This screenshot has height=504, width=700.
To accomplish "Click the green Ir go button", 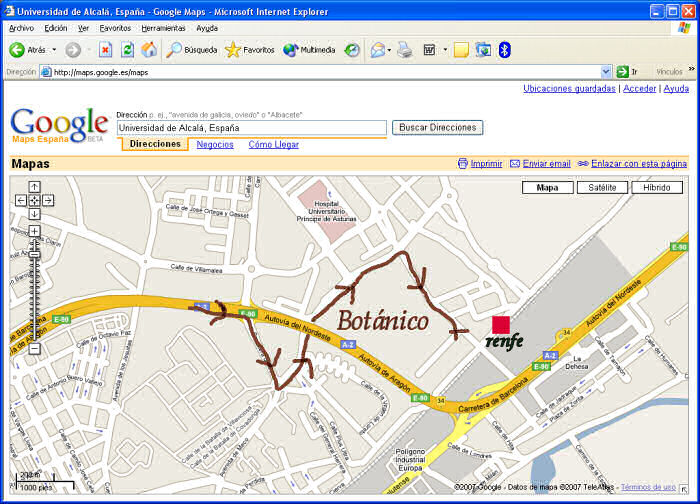I will click(627, 72).
